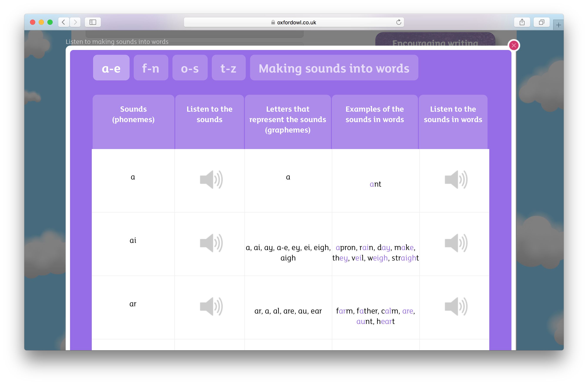Open the Safari share menu

click(522, 22)
